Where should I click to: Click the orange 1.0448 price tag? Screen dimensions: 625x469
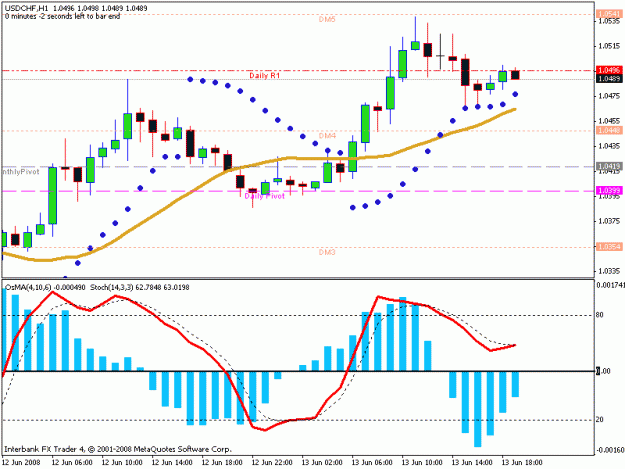coord(609,130)
